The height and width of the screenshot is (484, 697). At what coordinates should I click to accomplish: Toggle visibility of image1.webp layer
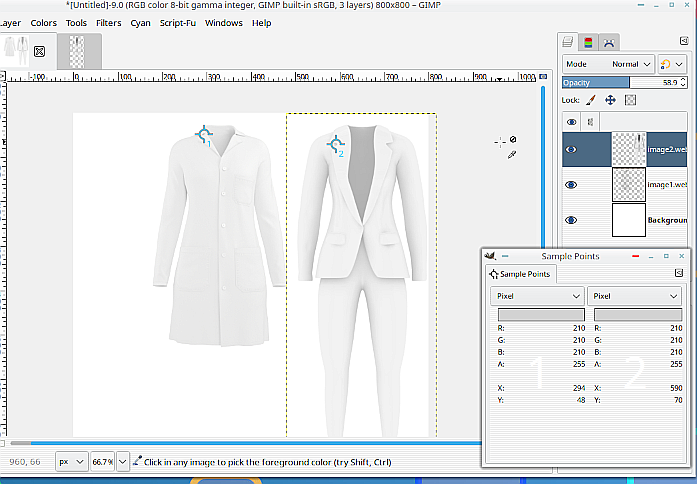[x=571, y=185]
